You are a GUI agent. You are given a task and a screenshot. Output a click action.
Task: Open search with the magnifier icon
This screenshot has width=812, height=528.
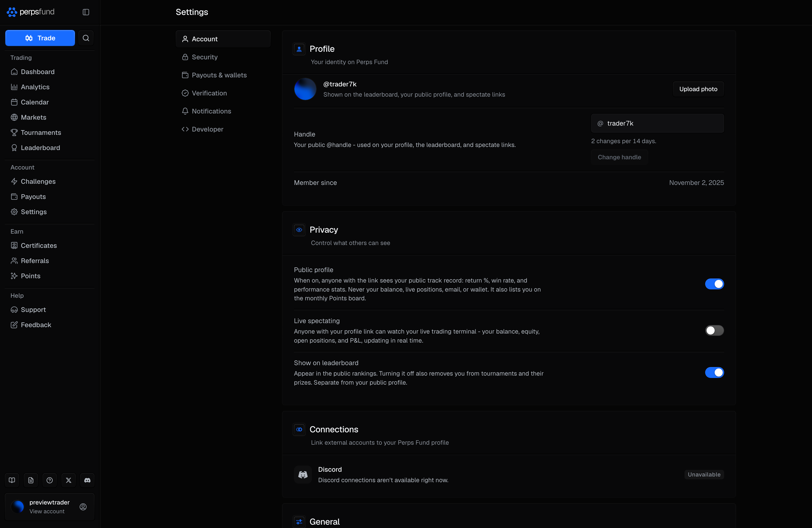pos(86,38)
